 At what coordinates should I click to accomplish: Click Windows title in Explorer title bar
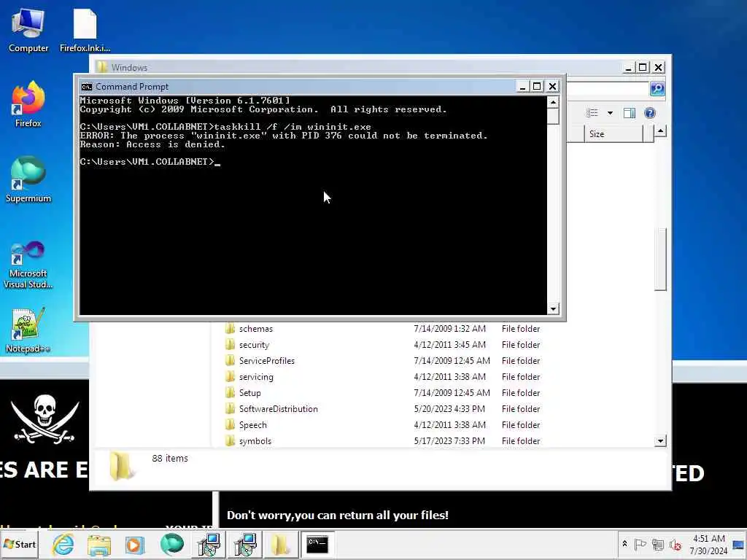pyautogui.click(x=129, y=68)
